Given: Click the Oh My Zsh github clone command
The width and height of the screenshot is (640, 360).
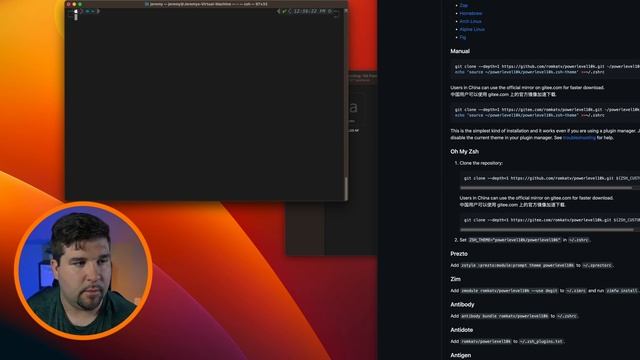Looking at the screenshot, I should 552,178.
